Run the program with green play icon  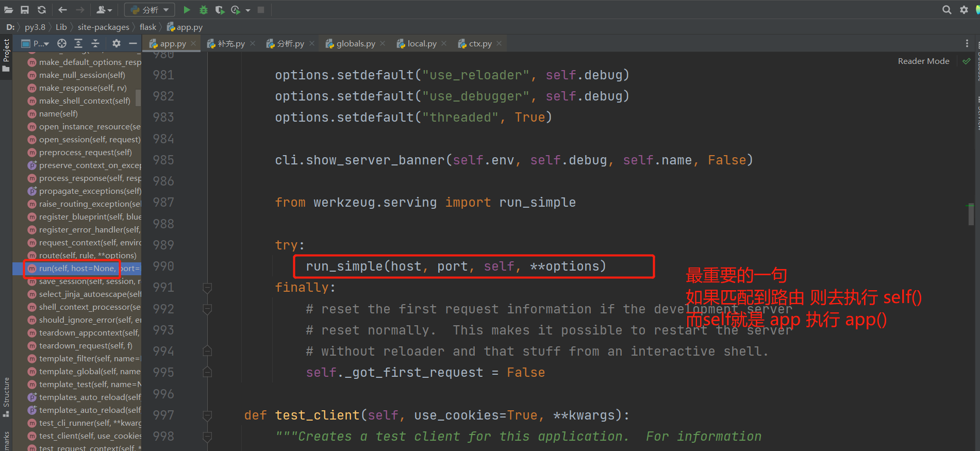(187, 10)
